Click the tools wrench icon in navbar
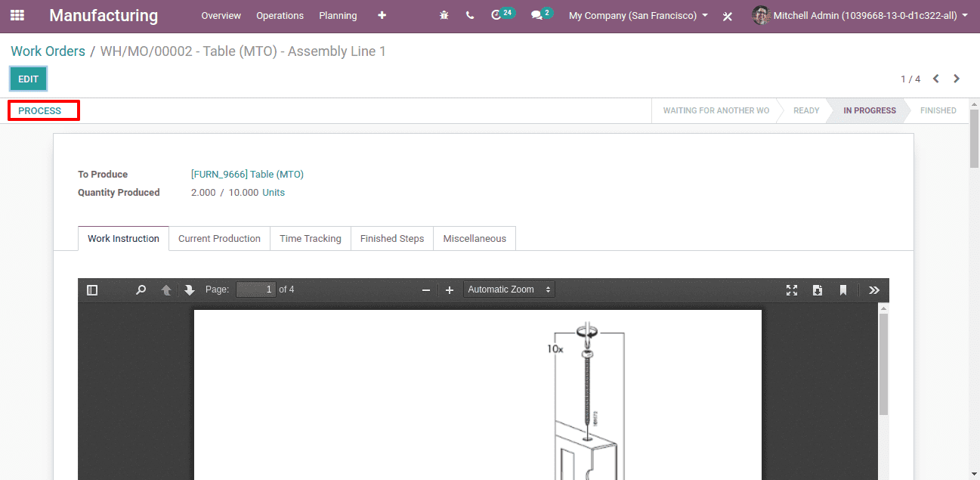 pos(728,16)
